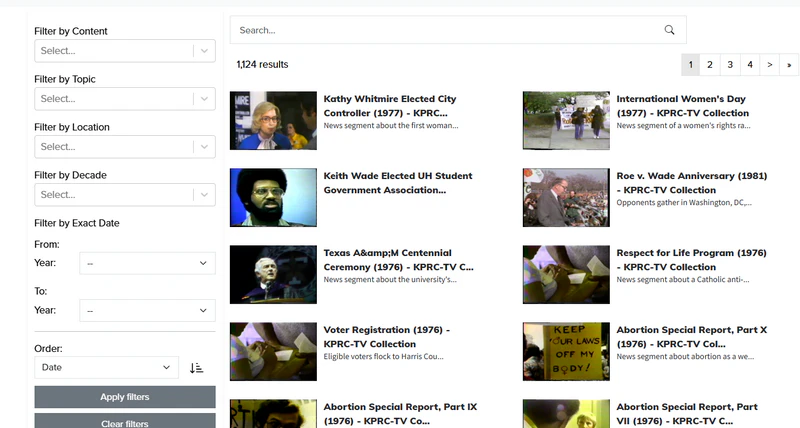Open Roe v. Wade Anniversary video thumbnail
The width and height of the screenshot is (800, 428).
tap(566, 197)
